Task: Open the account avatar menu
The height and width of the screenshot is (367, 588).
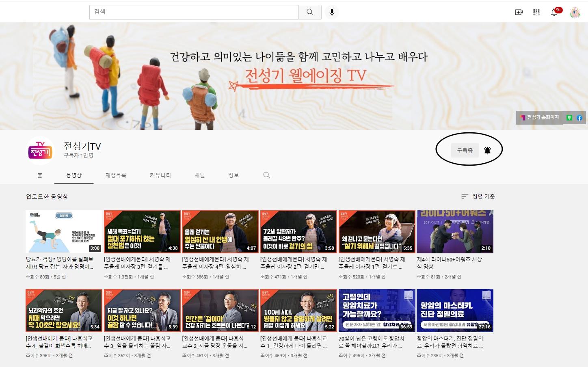Action: coord(575,12)
